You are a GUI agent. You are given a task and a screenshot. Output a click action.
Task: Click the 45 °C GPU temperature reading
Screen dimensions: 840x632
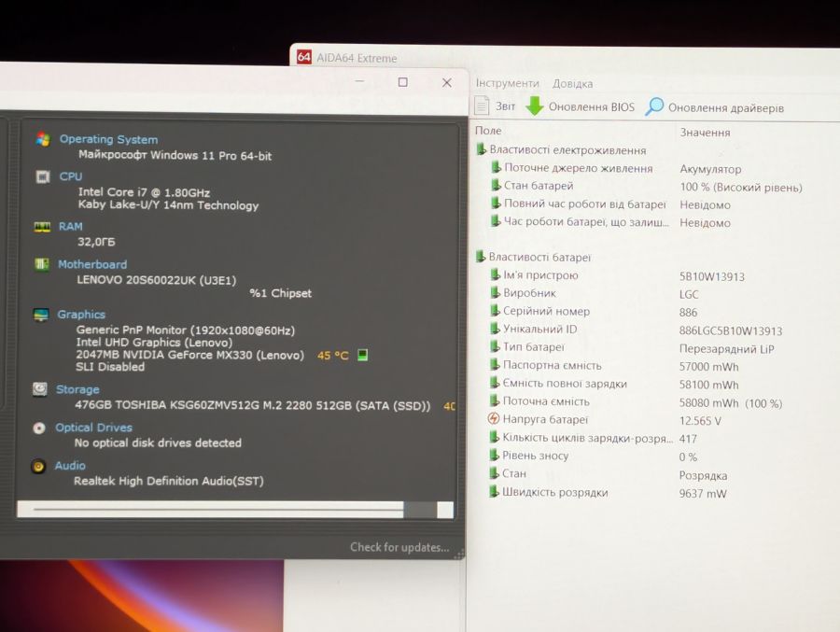332,356
